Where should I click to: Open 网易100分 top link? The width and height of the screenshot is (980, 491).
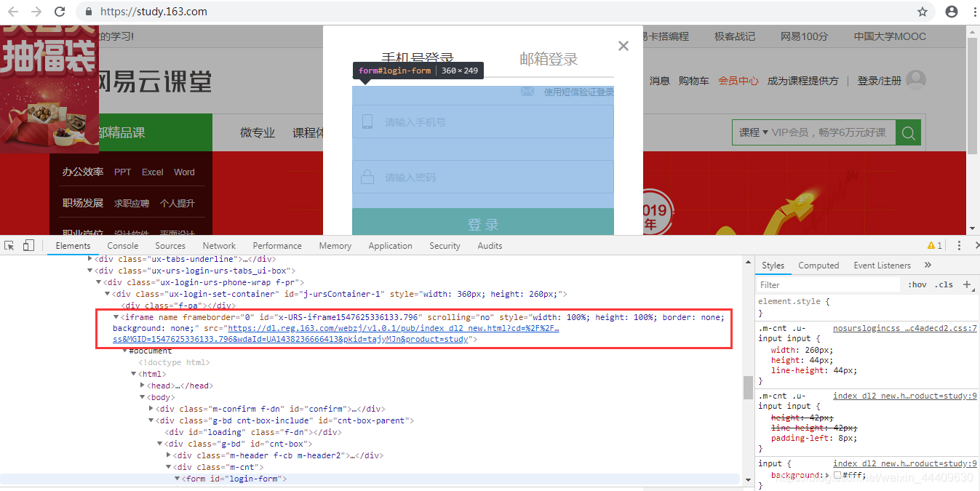pyautogui.click(x=804, y=36)
